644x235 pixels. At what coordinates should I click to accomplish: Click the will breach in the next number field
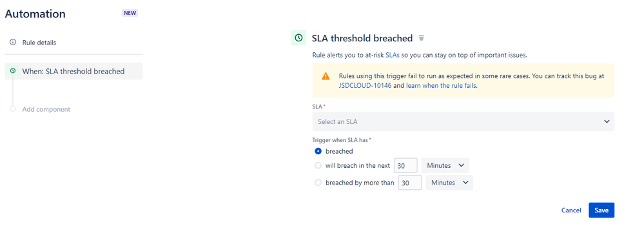tap(405, 165)
